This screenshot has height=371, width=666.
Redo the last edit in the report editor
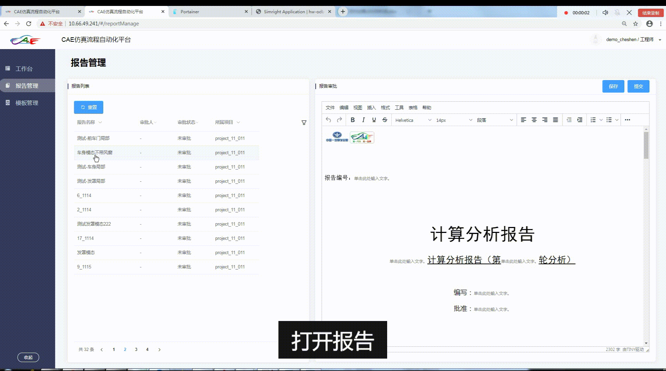(339, 120)
